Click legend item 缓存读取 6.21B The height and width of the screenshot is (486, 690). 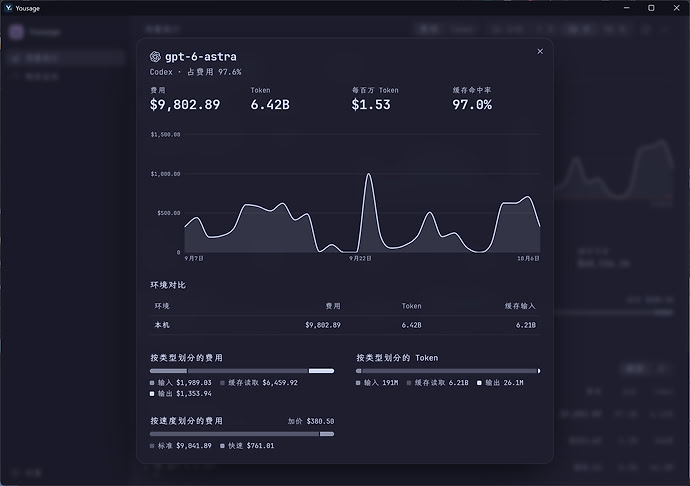(437, 383)
